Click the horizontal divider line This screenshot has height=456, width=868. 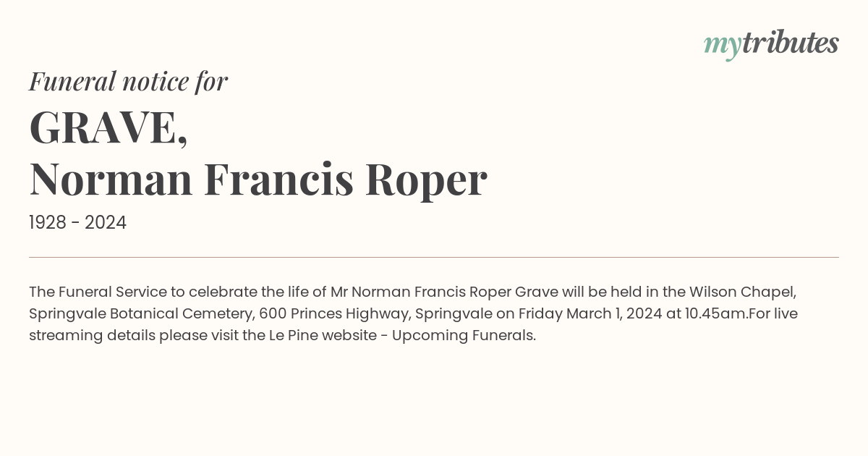pos(434,257)
